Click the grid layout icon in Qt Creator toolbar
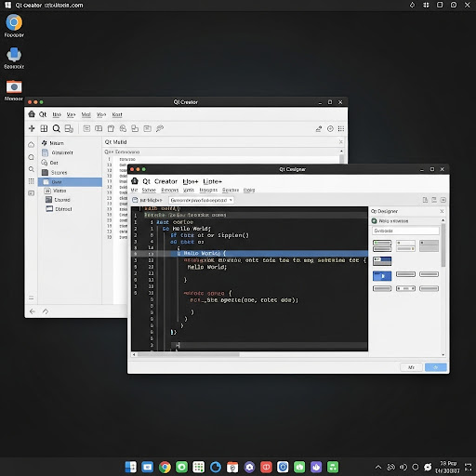The height and width of the screenshot is (476, 476). point(44,128)
